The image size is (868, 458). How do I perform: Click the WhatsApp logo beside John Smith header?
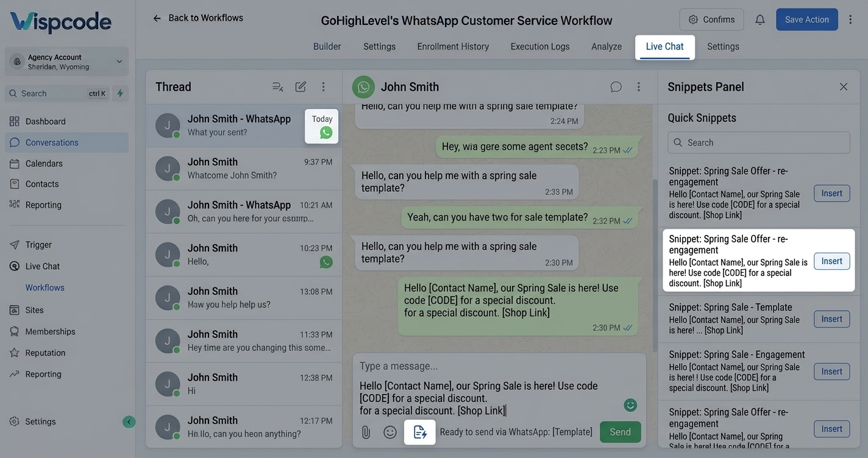click(363, 87)
